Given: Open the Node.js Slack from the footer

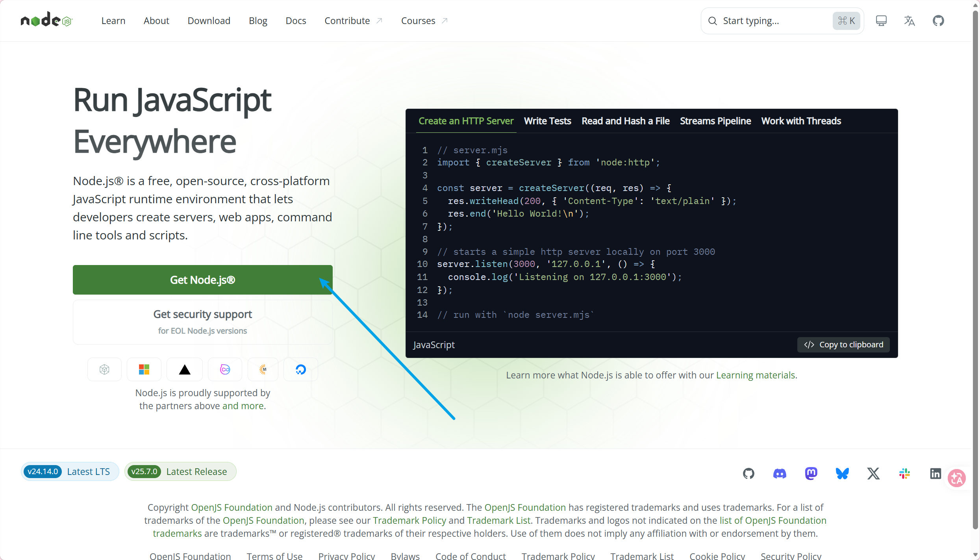Looking at the screenshot, I should click(x=904, y=473).
